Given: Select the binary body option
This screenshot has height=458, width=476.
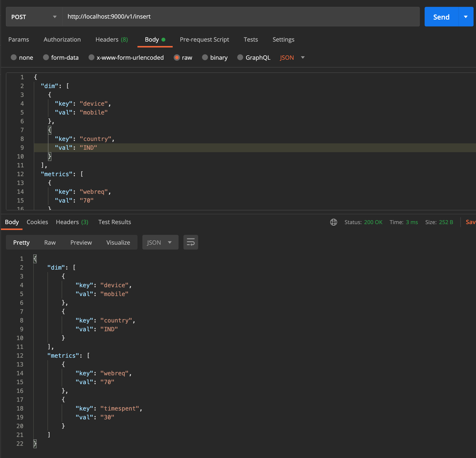Looking at the screenshot, I should click(x=205, y=57).
